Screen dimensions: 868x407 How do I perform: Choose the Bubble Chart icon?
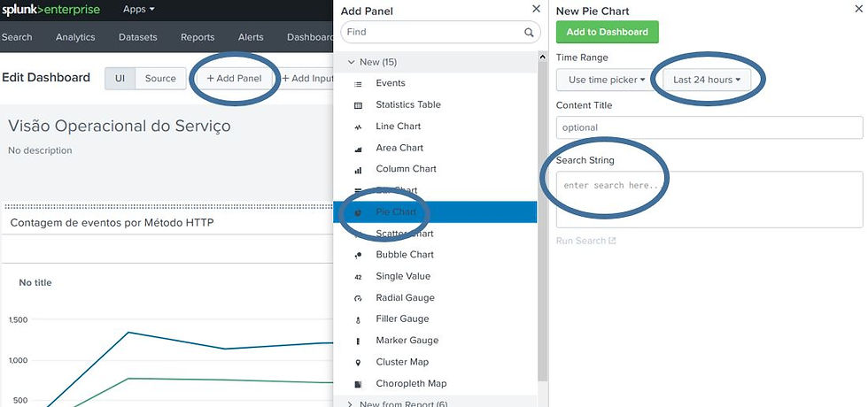[358, 256]
